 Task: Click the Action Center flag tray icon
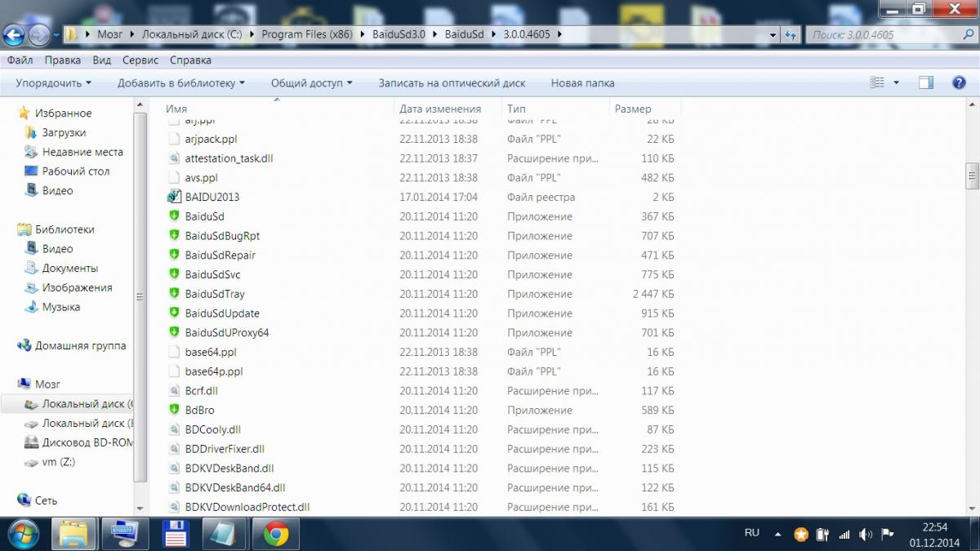tap(887, 535)
